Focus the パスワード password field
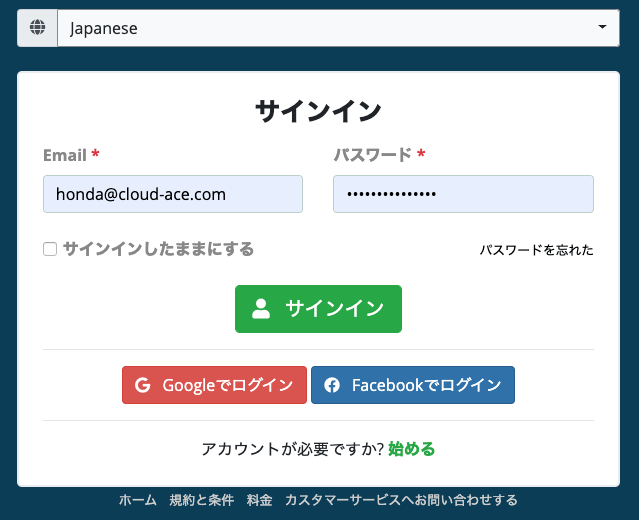Viewport: 639px width, 520px height. point(463,194)
